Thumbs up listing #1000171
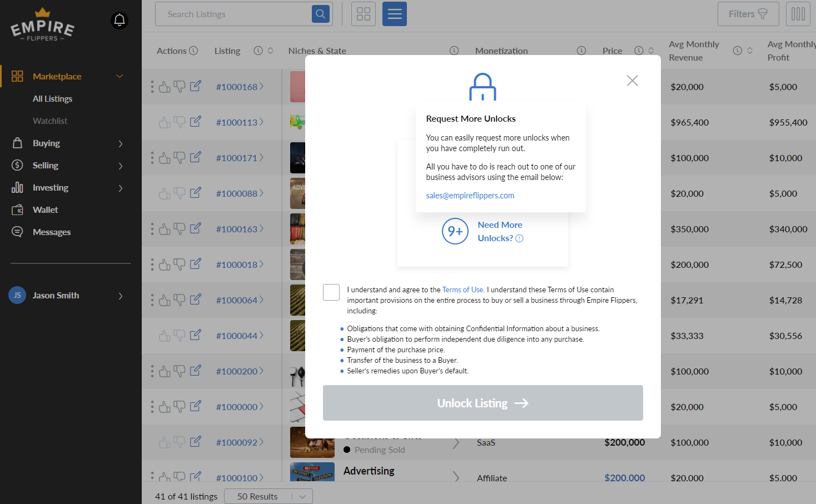 click(165, 158)
